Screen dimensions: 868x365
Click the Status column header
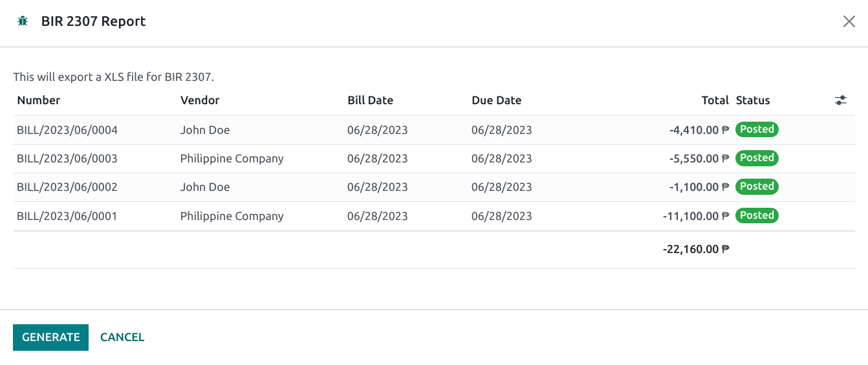(x=753, y=100)
